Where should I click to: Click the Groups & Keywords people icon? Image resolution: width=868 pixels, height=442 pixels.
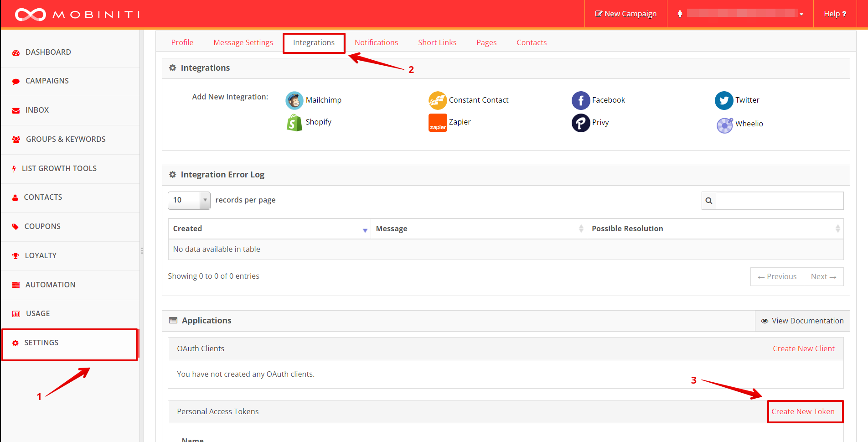16,140
